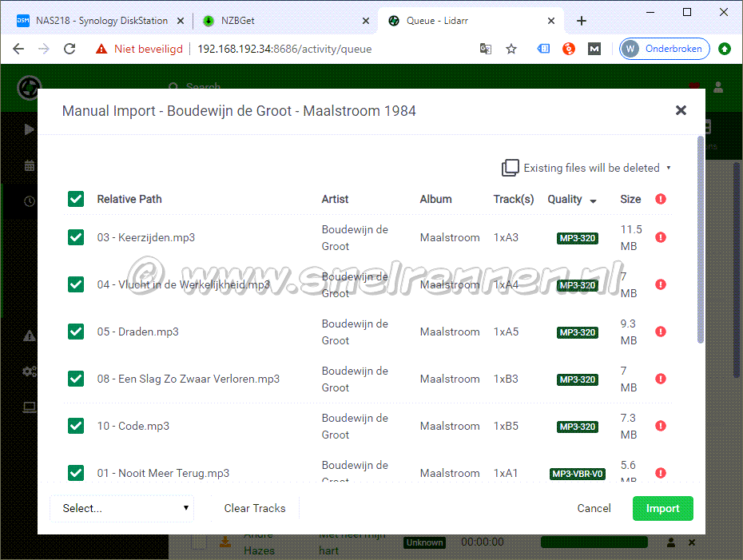Viewport: 743px width, 560px height.
Task: Open Settings gears icon in sidebar
Action: click(30, 371)
